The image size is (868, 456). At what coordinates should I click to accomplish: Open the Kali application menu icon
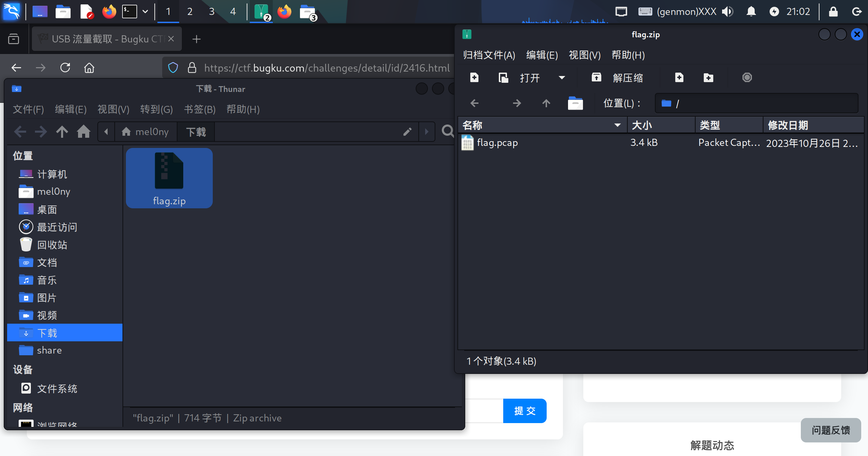12,12
